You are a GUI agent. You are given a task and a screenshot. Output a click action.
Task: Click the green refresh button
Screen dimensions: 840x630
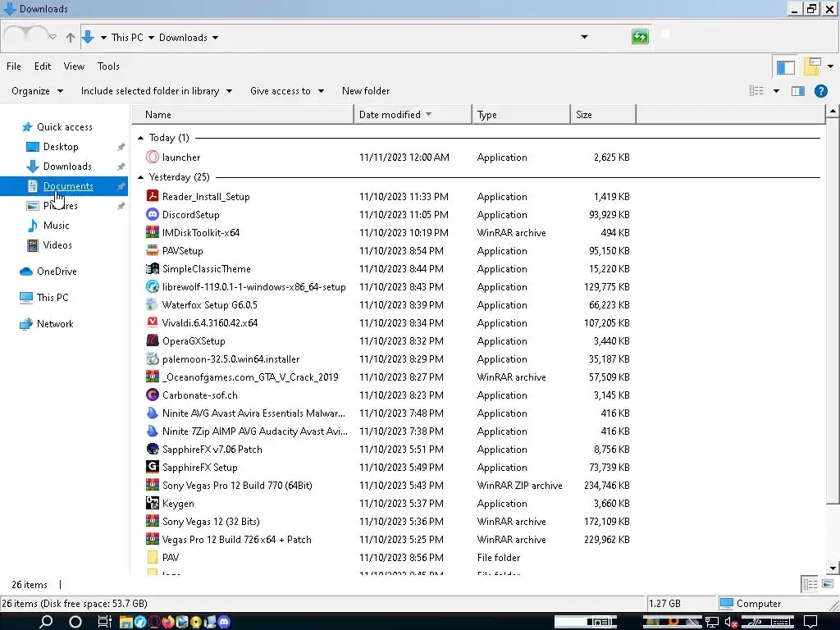pos(640,37)
